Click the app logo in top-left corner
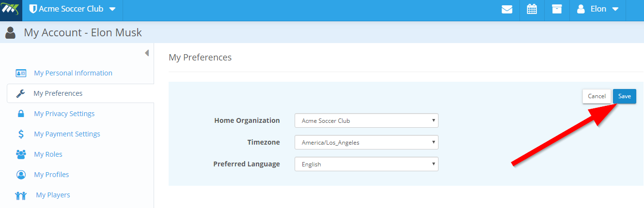 coord(11,10)
